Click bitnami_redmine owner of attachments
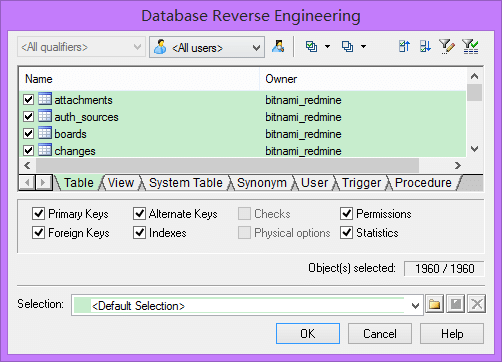The height and width of the screenshot is (362, 502). coord(303,100)
